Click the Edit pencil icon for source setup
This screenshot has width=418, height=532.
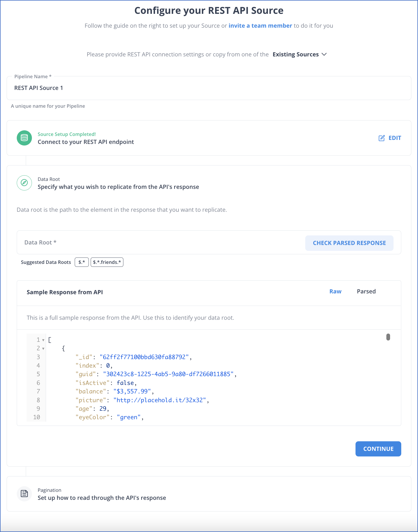[382, 138]
